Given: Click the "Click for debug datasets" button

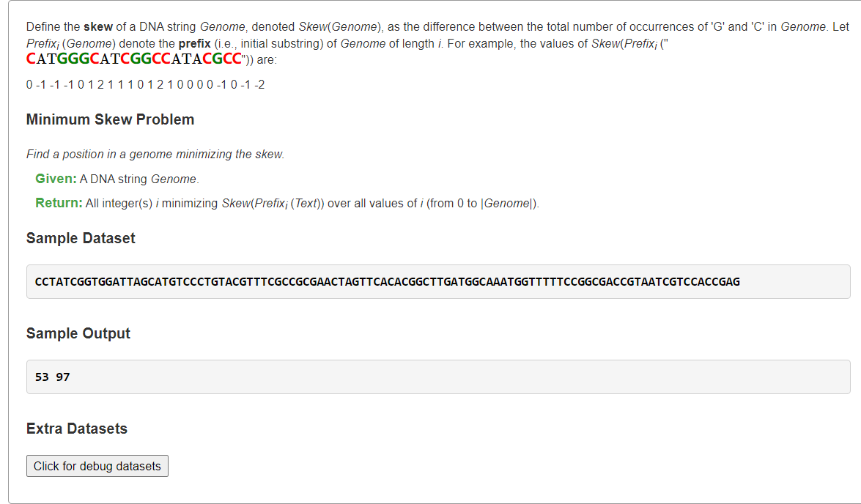Looking at the screenshot, I should coord(97,466).
